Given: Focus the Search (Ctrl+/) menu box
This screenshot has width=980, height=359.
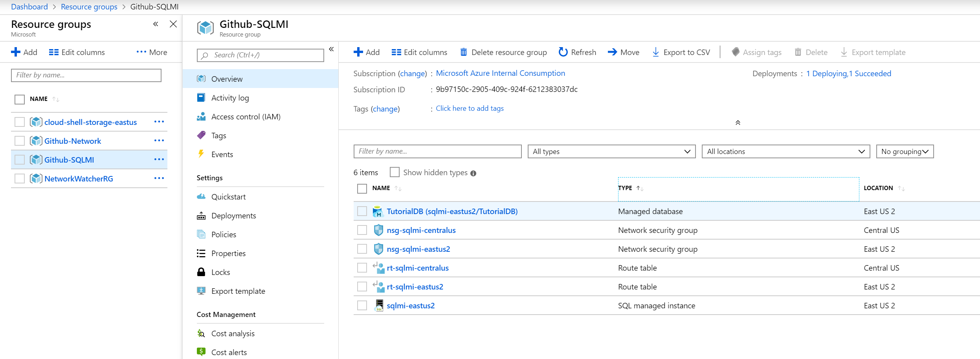Looking at the screenshot, I should [261, 55].
